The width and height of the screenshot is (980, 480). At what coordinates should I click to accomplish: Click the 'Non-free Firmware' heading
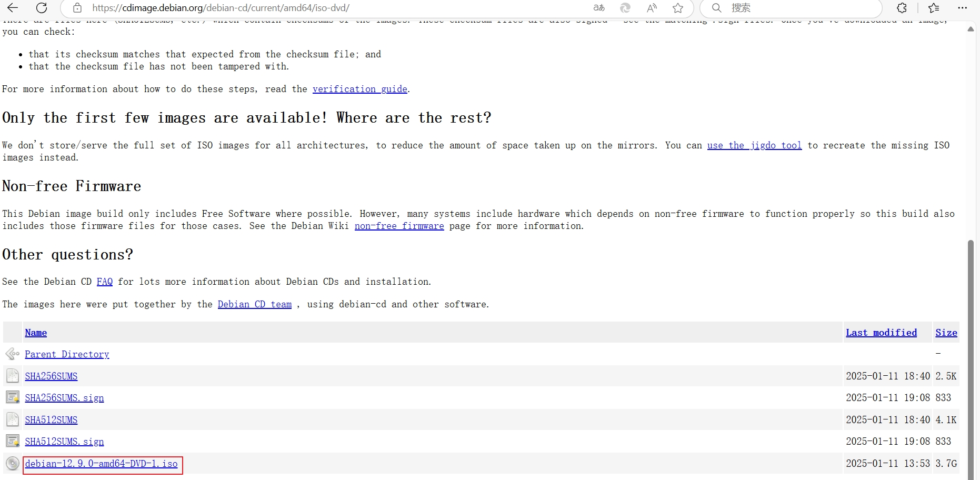72,186
